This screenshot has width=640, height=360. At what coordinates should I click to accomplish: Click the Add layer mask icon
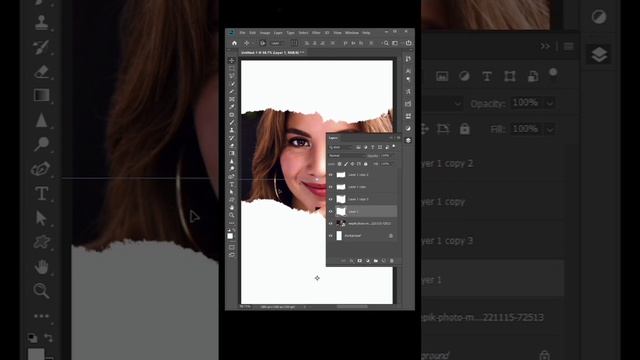(360, 260)
